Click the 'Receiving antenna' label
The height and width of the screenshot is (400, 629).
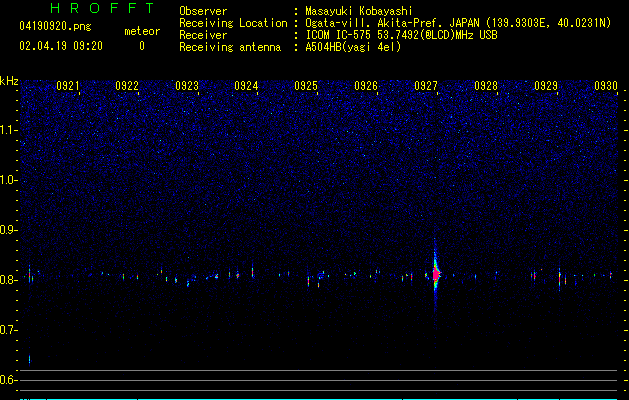click(230, 47)
